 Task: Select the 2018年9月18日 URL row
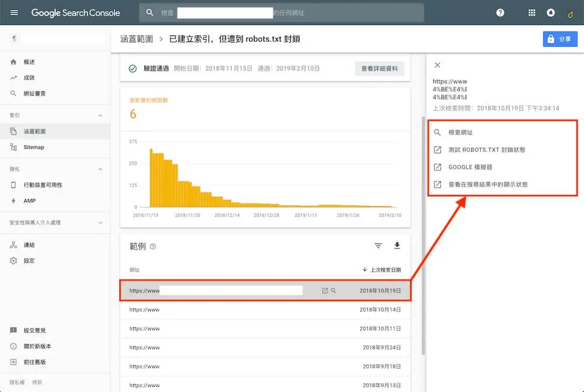[x=265, y=366]
